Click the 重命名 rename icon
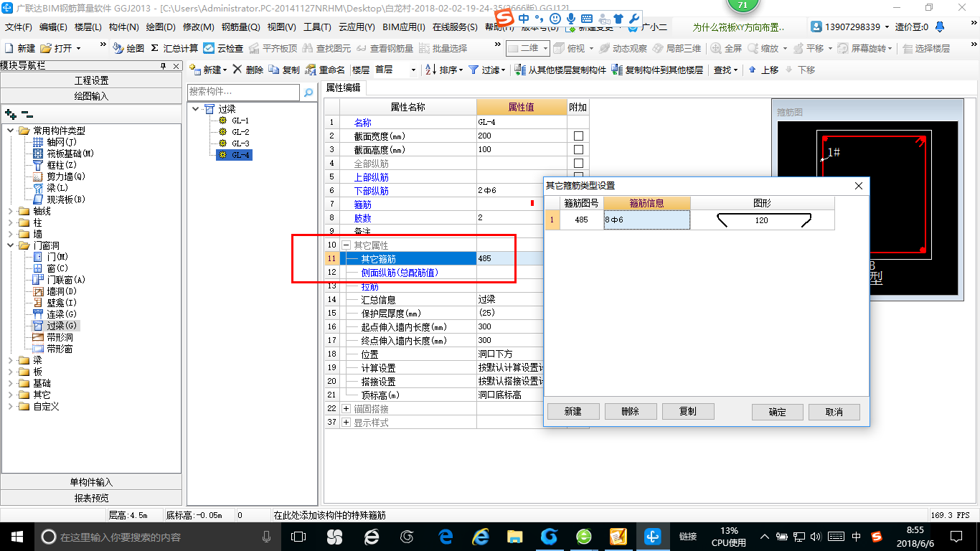Screen dimensions: 980x551 coord(311,70)
